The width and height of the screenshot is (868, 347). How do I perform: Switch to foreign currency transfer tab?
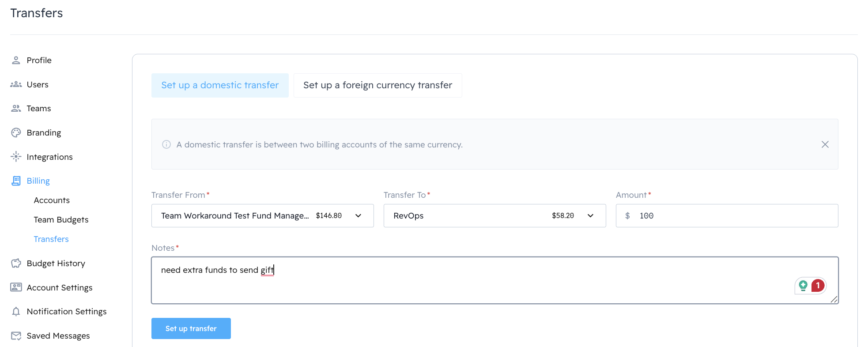377,85
